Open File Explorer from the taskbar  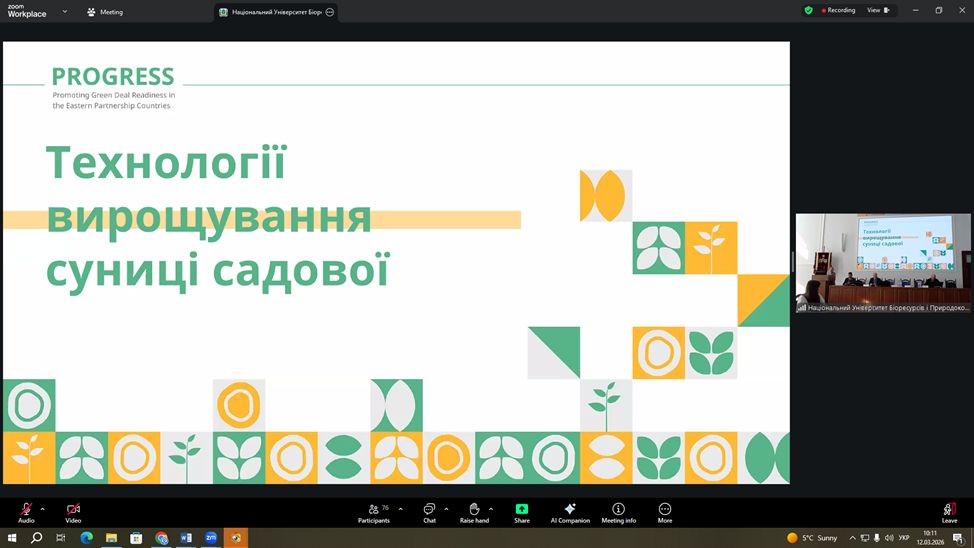point(111,537)
